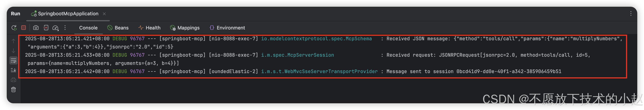Open the Beans tab

click(x=118, y=28)
